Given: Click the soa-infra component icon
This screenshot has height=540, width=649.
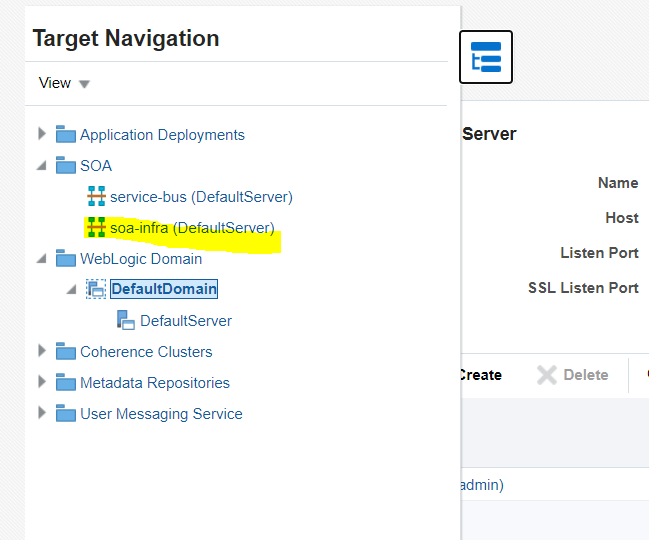Looking at the screenshot, I should tap(96, 228).
